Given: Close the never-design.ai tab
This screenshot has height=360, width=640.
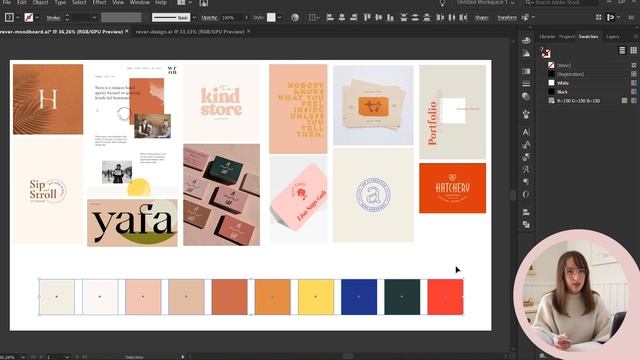Looking at the screenshot, I should (249, 31).
